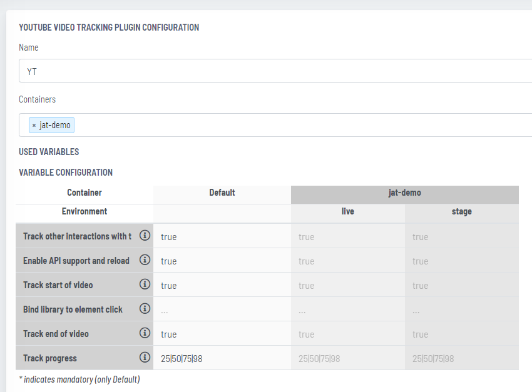Click info icon for Enable API support
Screen dimensions: 532x392
(x=145, y=259)
